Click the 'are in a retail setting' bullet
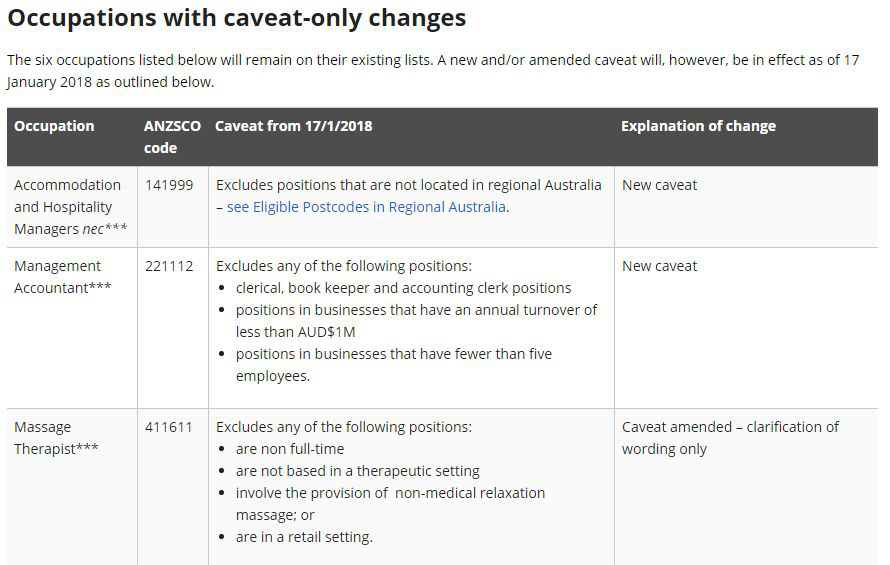Screen dimensions: 890x565 point(304,537)
